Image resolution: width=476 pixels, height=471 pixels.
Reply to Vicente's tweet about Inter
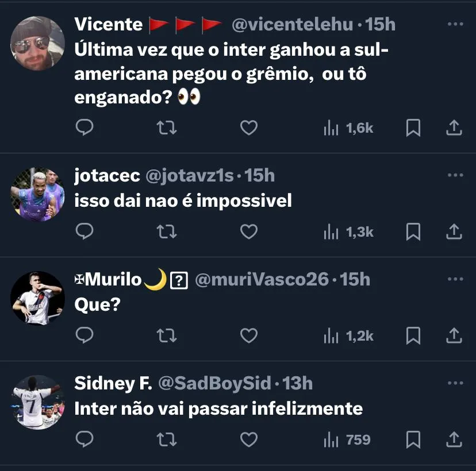(x=85, y=128)
